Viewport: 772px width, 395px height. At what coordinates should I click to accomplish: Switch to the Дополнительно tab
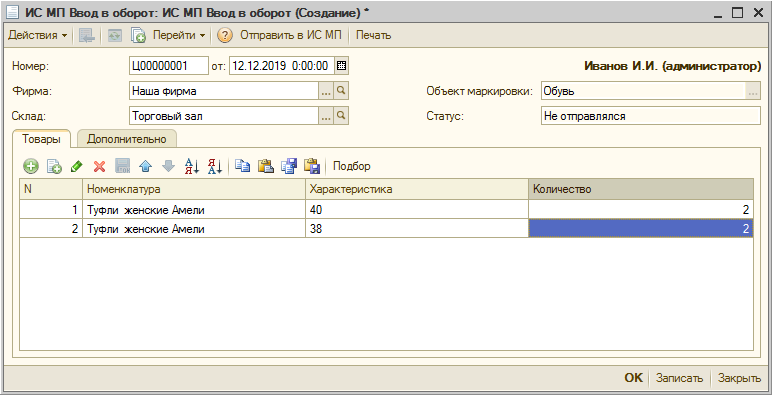click(x=127, y=139)
